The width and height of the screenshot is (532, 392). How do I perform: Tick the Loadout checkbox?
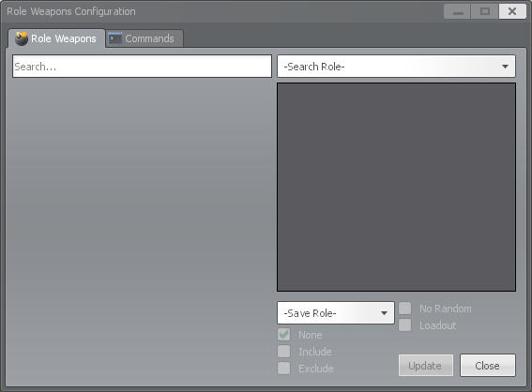404,324
